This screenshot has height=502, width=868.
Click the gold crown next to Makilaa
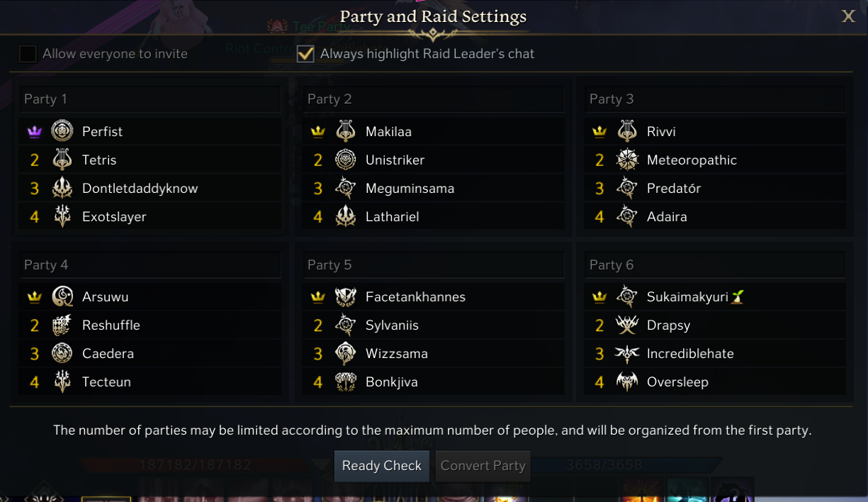(x=317, y=132)
